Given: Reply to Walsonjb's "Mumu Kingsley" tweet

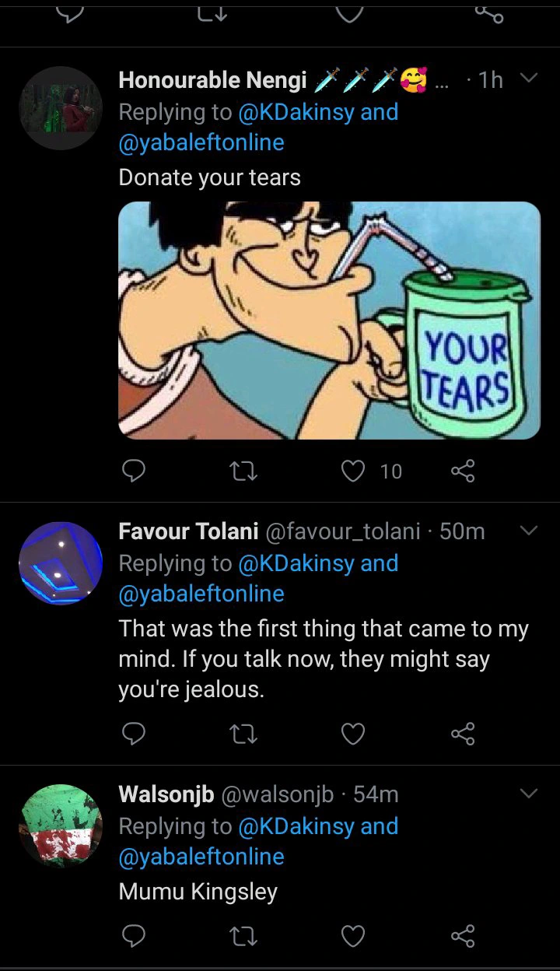Looking at the screenshot, I should pyautogui.click(x=135, y=934).
